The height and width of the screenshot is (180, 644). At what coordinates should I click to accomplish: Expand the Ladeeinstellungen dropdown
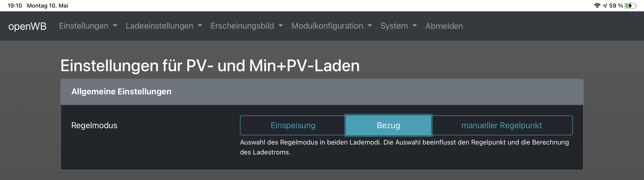164,26
